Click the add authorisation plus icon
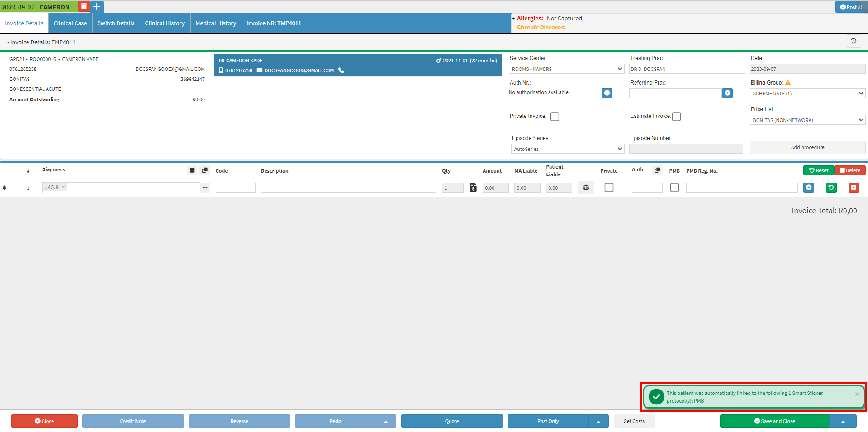This screenshot has height=432, width=868. point(607,93)
